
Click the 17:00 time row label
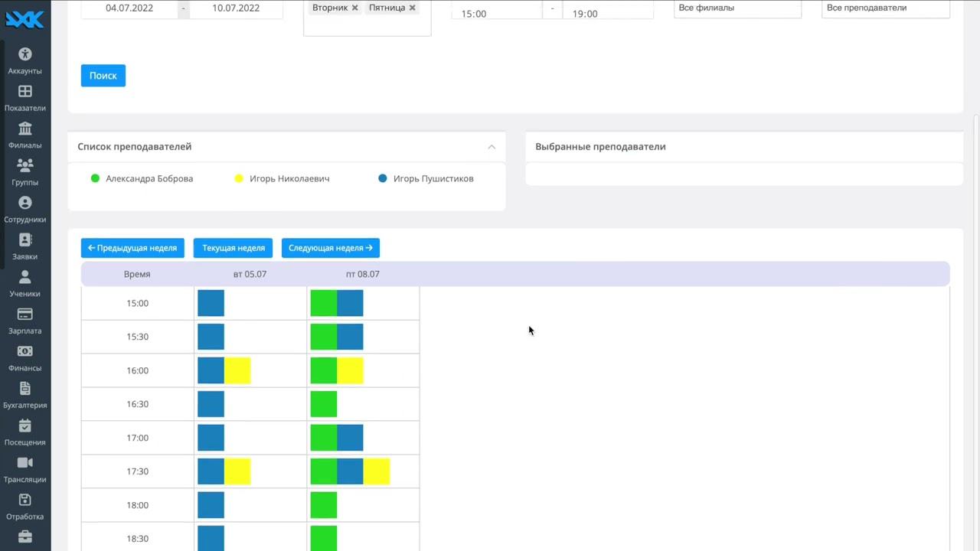click(138, 438)
